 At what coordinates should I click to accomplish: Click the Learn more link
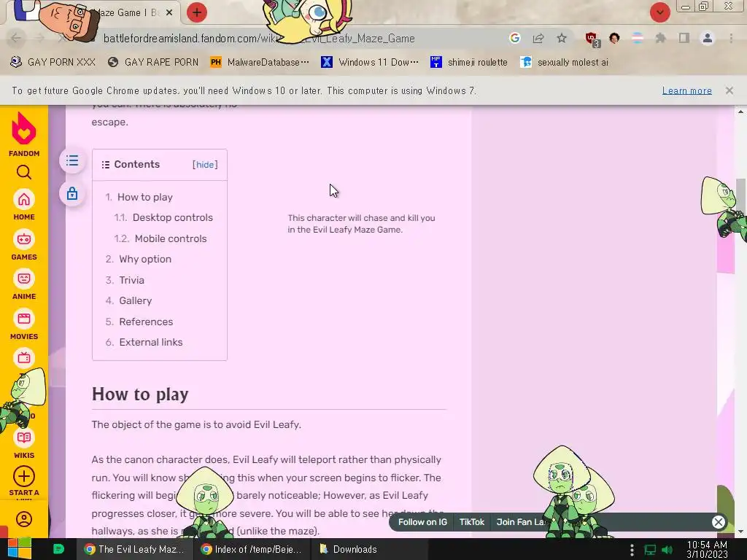pos(686,90)
